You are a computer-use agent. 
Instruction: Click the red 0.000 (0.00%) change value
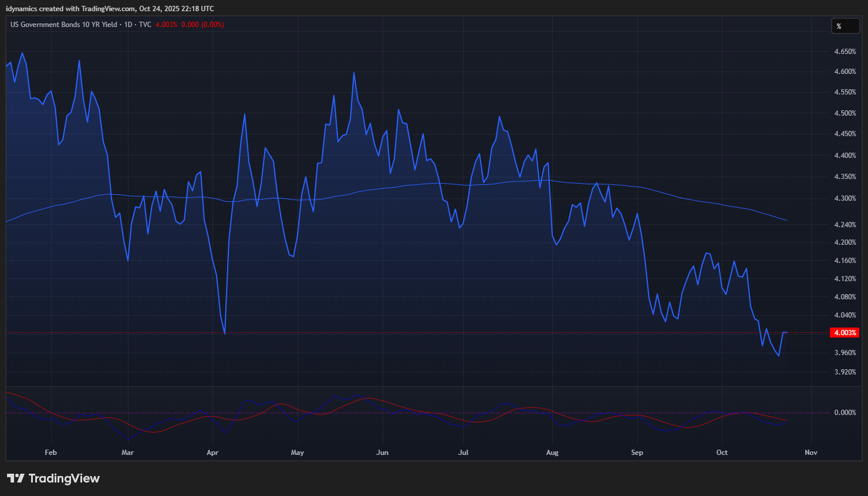point(202,25)
